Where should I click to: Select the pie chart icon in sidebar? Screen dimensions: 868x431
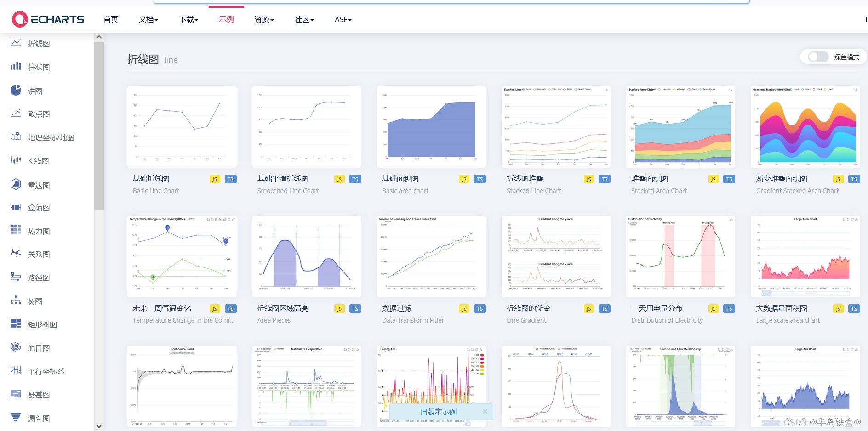16,90
